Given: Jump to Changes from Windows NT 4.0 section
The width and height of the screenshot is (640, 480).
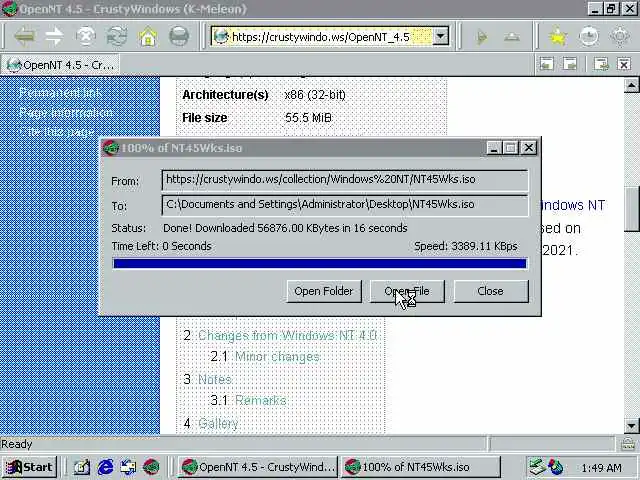Looking at the screenshot, I should [x=287, y=336].
